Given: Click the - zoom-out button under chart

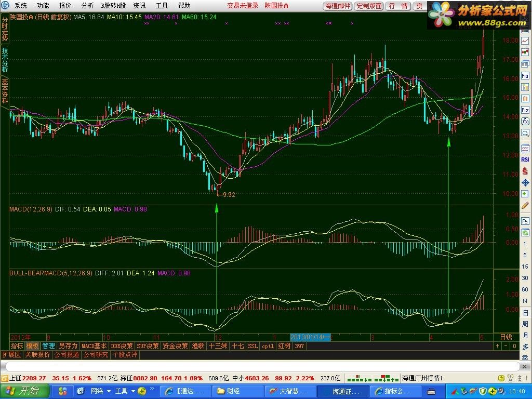Looking at the screenshot, I should 506,346.
